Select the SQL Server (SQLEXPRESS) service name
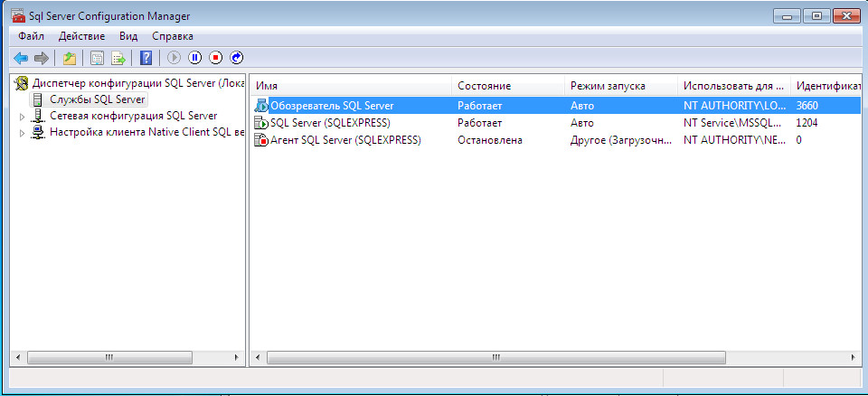 (330, 123)
